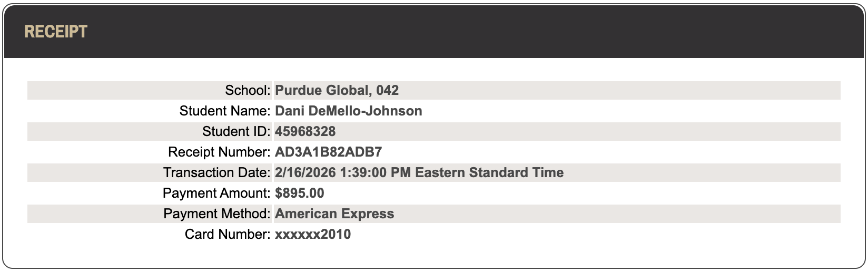Click the School field label
This screenshot has height=271, width=868.
248,90
